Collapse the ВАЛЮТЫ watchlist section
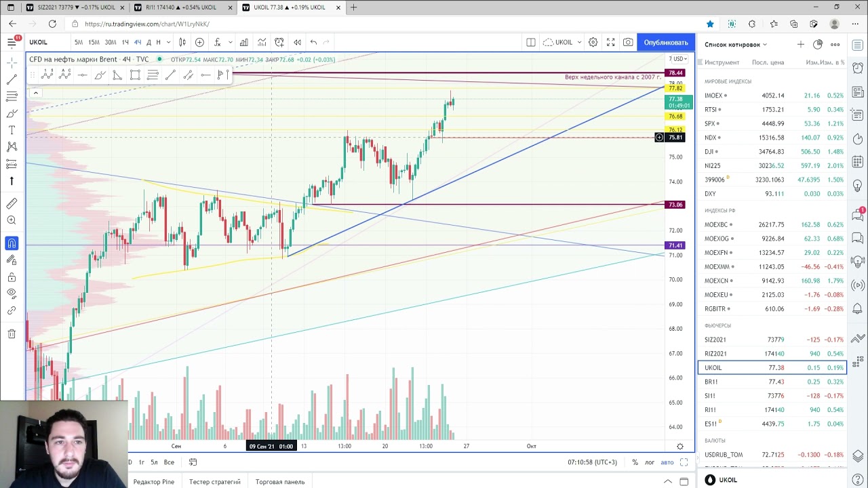Viewport: 868px width, 488px height. [x=715, y=441]
